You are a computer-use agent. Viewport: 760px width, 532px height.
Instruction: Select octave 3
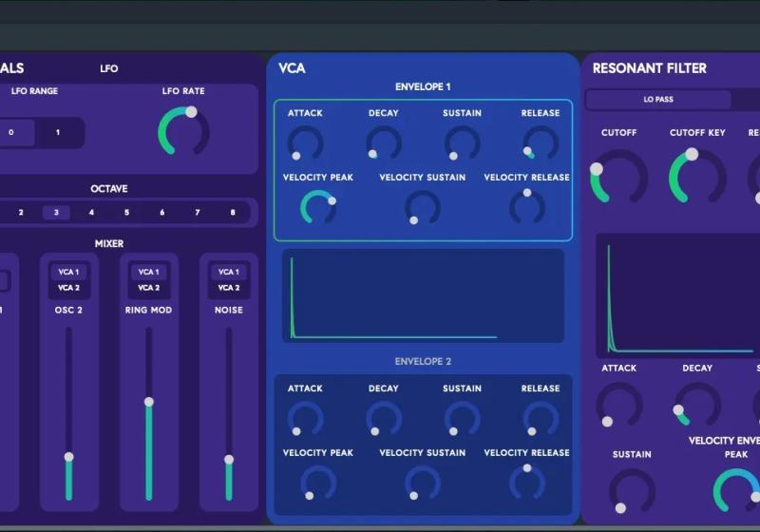(56, 213)
